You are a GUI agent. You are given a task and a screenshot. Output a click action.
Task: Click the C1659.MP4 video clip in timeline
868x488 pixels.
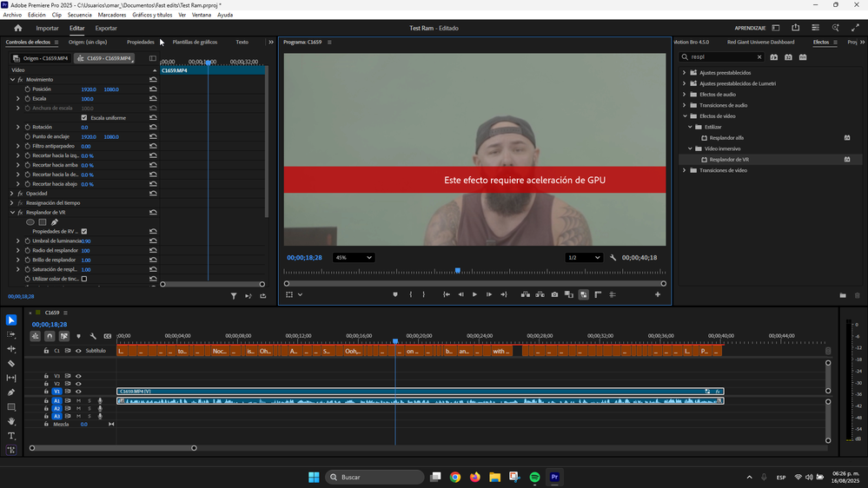(421, 391)
